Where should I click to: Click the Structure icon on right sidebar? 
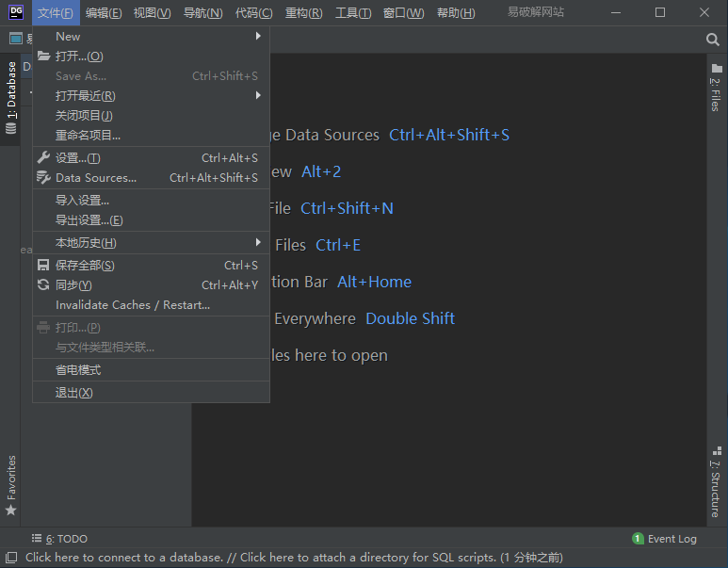717,451
